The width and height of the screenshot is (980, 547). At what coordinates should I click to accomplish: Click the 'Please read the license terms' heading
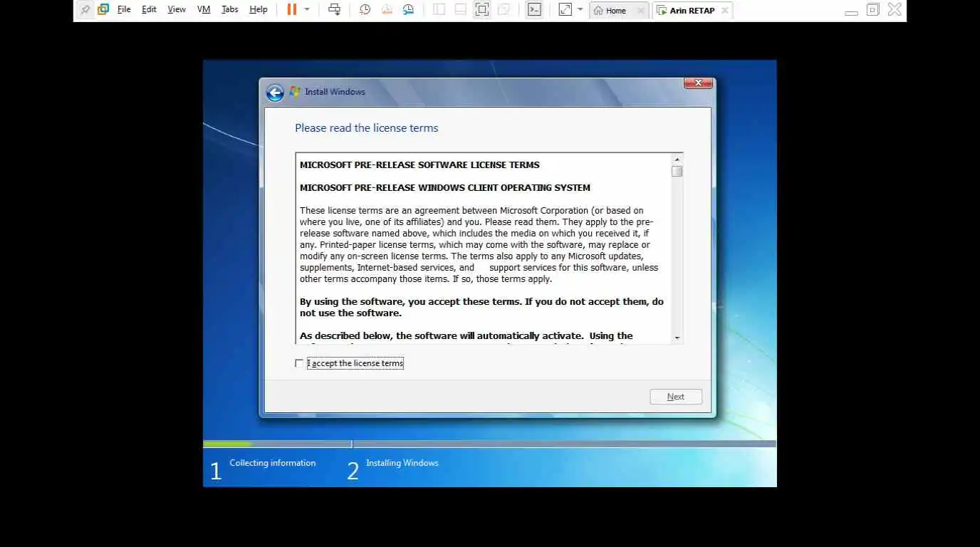(367, 128)
